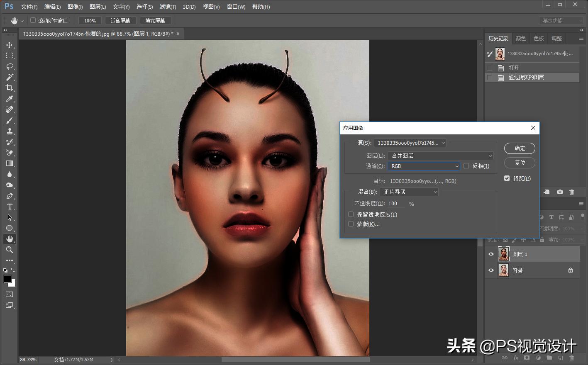Open the 通道 channel dropdown
Image resolution: width=588 pixels, height=365 pixels.
coord(424,166)
